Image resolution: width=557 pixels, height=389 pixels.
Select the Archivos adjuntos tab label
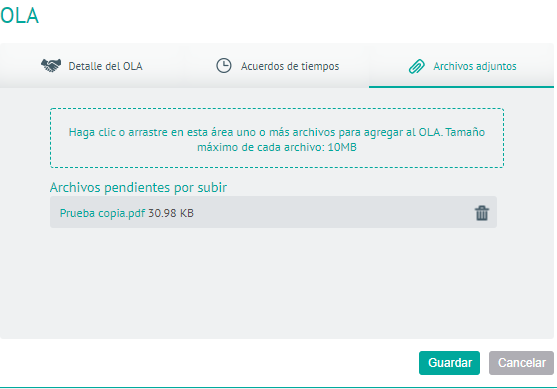pyautogui.click(x=475, y=66)
